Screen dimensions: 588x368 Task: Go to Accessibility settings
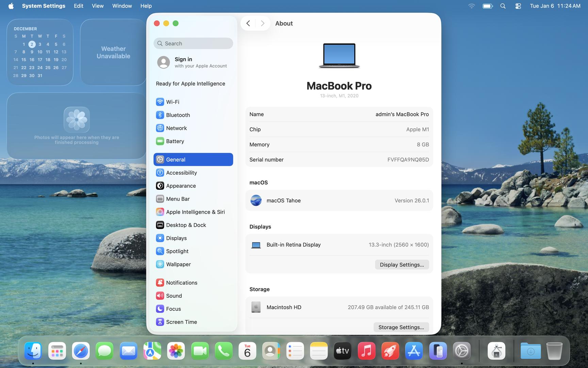coord(181,173)
